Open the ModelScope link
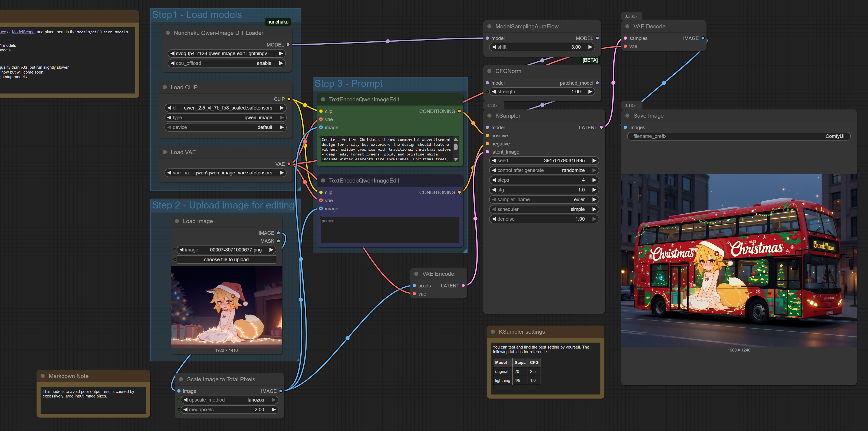Image resolution: width=868 pixels, height=431 pixels. point(23,32)
